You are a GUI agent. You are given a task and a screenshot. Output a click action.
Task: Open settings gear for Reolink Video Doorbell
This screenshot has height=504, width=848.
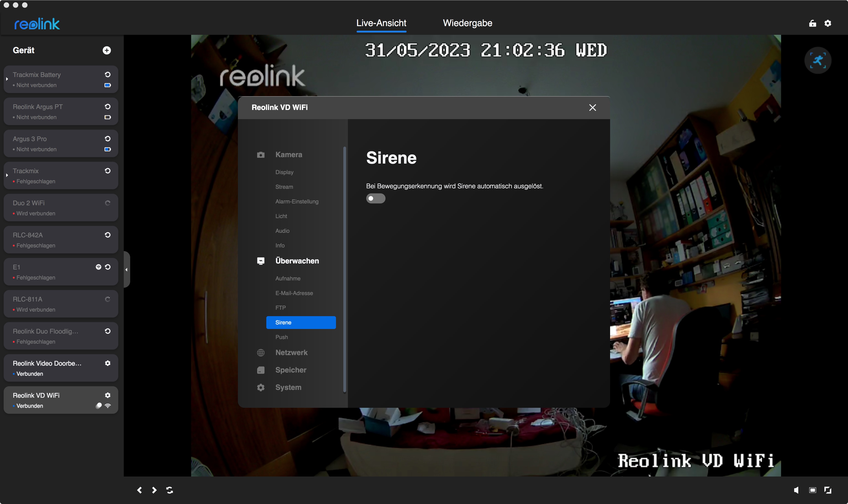(x=108, y=363)
